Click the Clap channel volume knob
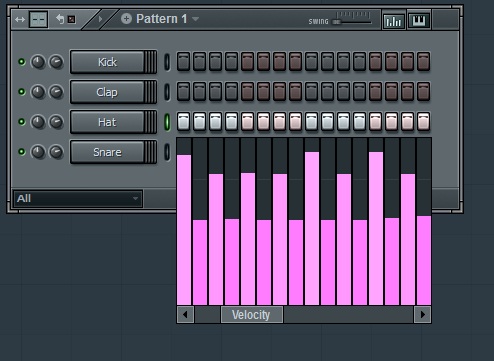This screenshot has height=361, width=494. click(56, 92)
